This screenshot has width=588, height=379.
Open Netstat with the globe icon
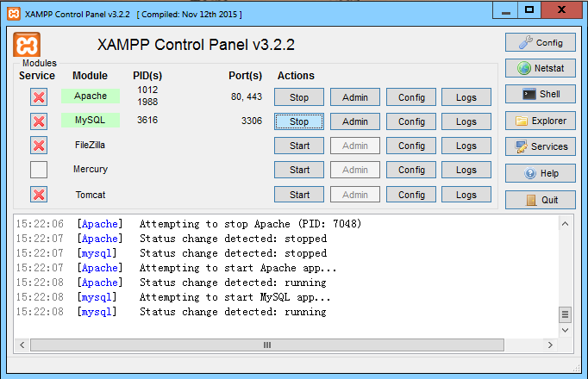[x=540, y=68]
